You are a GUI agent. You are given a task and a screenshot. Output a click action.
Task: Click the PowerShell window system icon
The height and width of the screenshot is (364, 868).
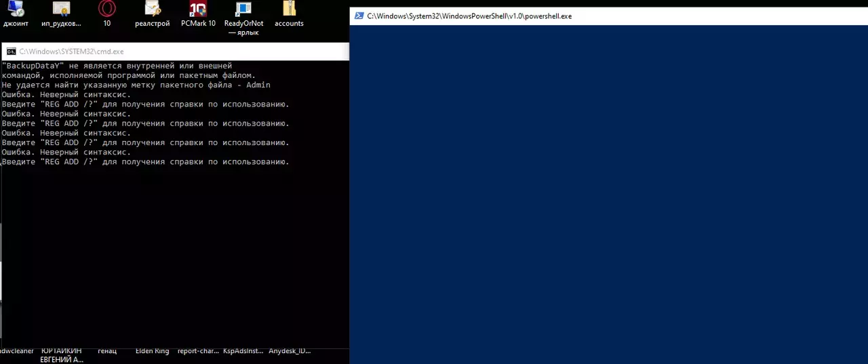(359, 16)
